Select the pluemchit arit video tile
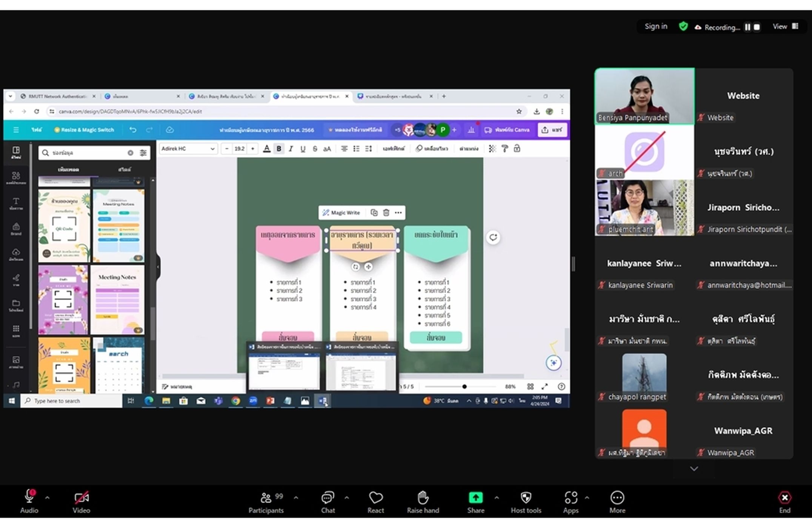 [644, 208]
